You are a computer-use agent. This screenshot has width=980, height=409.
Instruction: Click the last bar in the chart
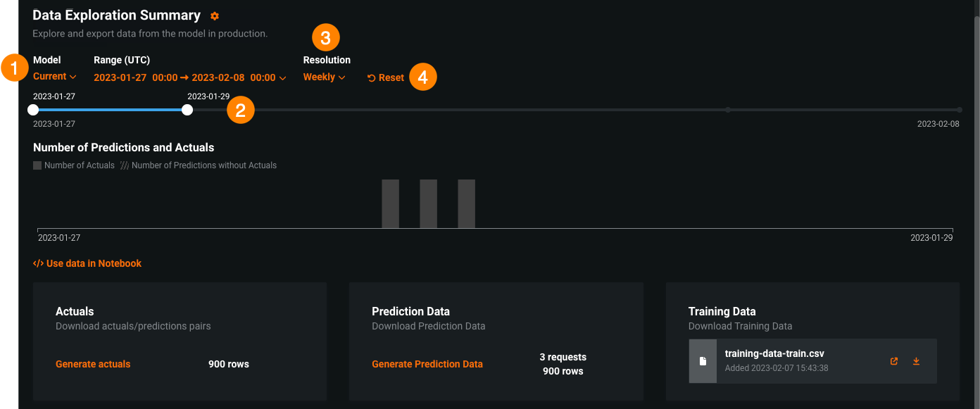pos(466,203)
